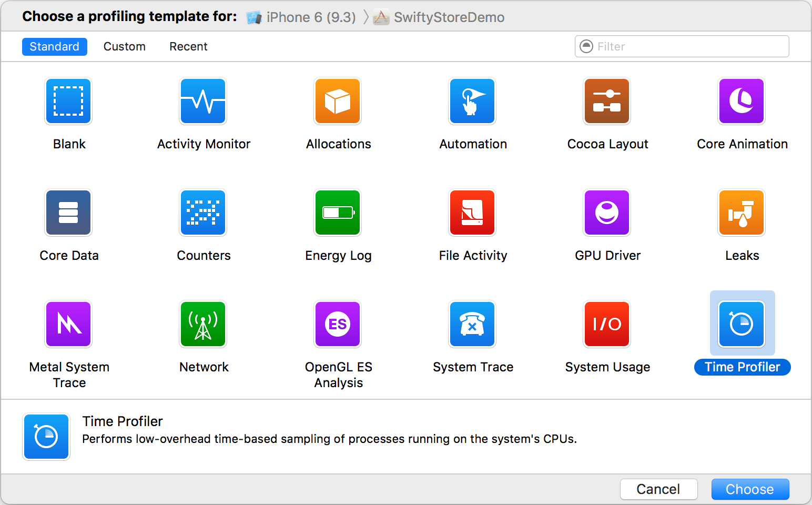Select the Energy Log template icon

[x=338, y=213]
